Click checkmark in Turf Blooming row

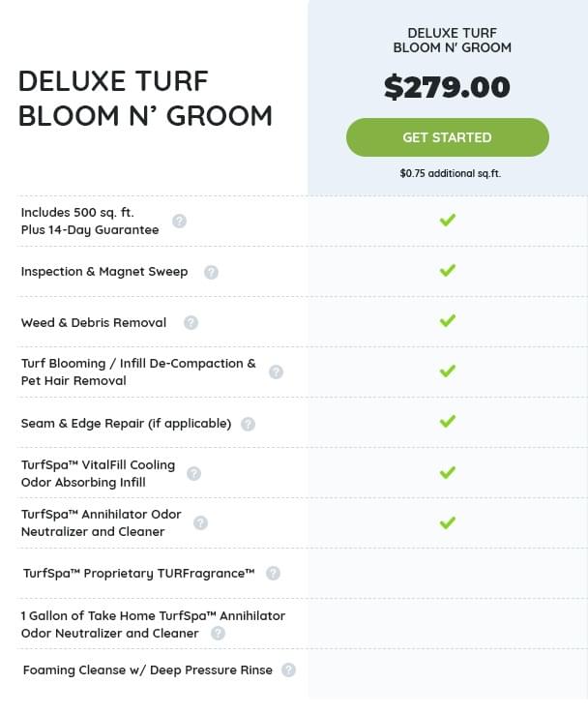pyautogui.click(x=447, y=372)
